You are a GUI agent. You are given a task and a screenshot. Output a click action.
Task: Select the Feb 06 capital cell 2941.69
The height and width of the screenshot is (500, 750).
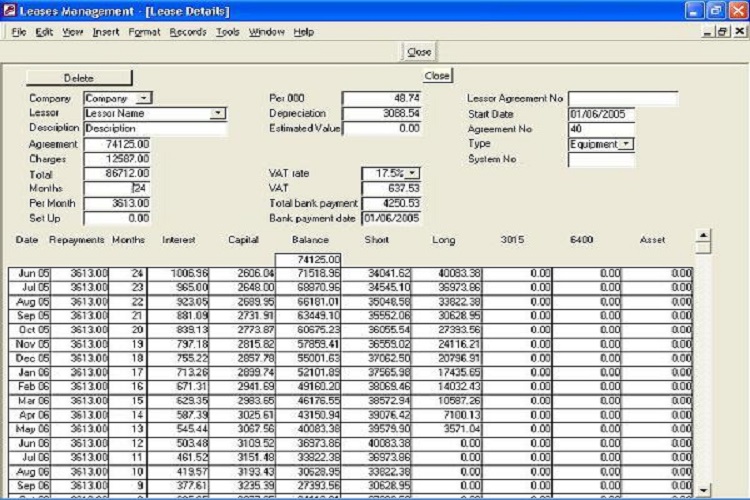coord(243,387)
